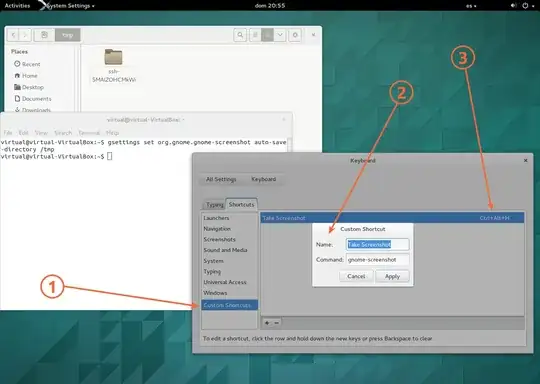Select the grid view icon in Files
540x384 pixels.
click(267, 35)
